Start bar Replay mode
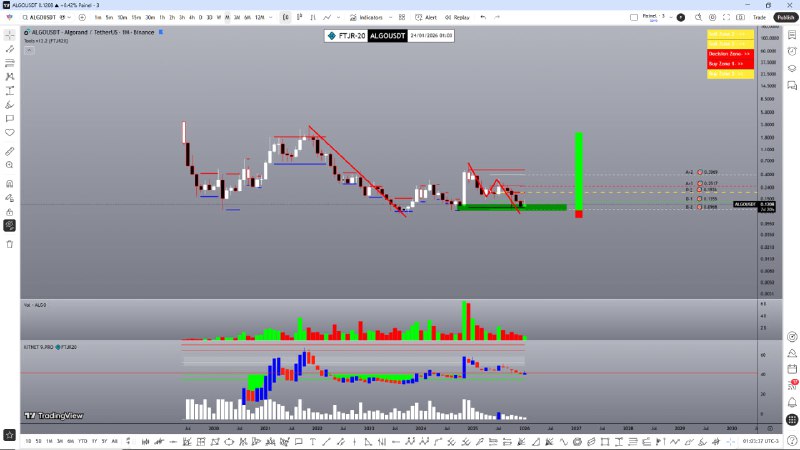This screenshot has width=800, height=450. point(458,17)
